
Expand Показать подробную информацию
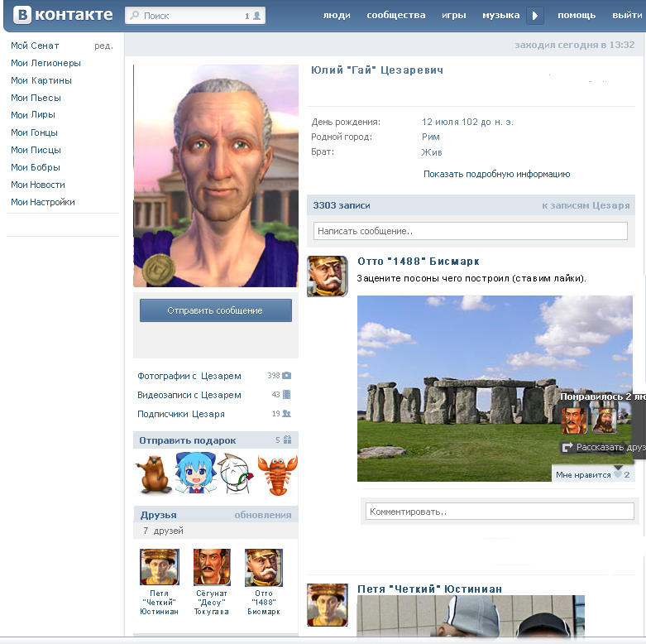pyautogui.click(x=496, y=174)
